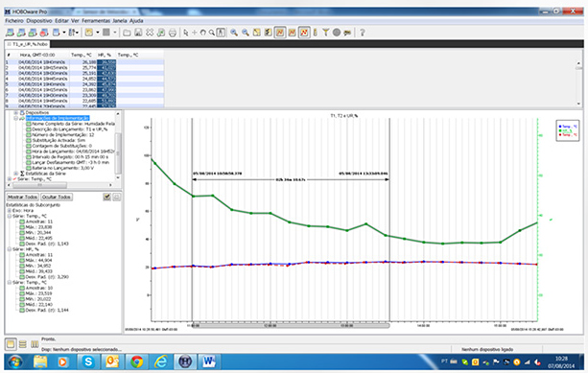Click the open folder toolbar icon
This screenshot has width=588, height=373.
pyautogui.click(x=127, y=33)
